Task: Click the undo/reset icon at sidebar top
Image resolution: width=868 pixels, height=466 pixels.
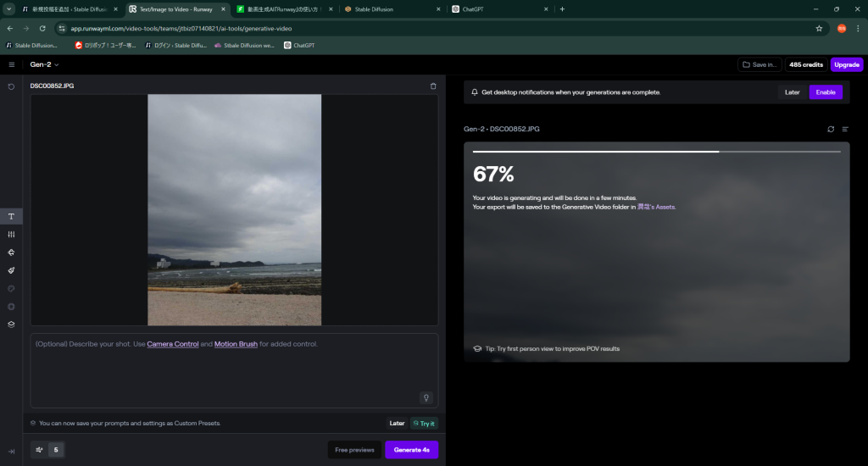Action: pos(11,86)
